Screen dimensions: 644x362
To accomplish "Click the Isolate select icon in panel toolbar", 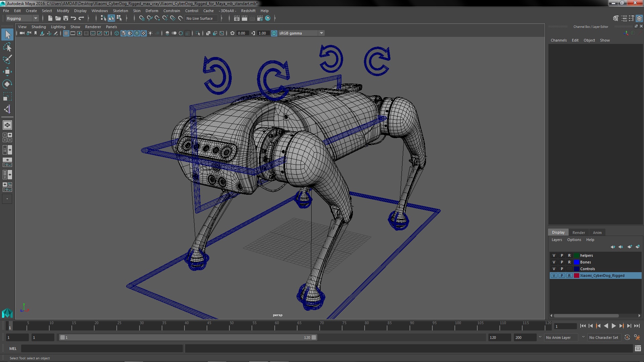I will tap(198, 33).
